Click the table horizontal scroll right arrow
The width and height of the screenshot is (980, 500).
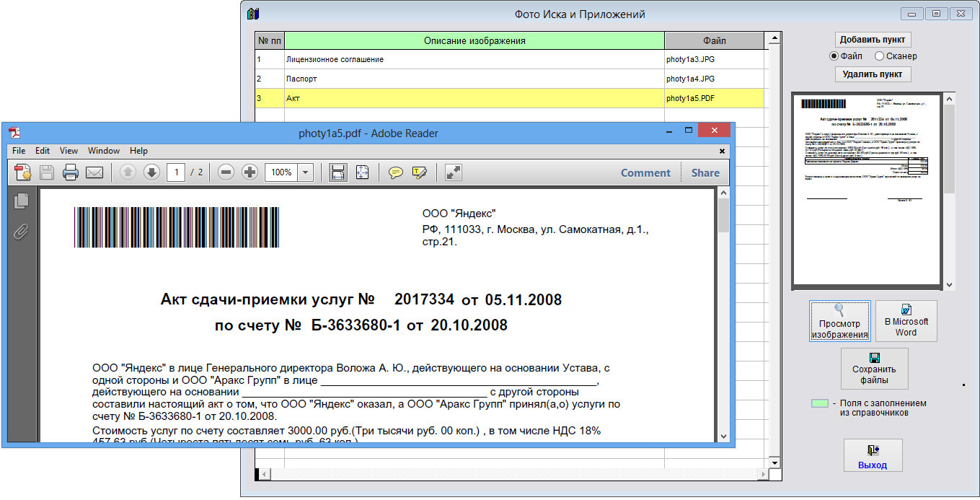point(762,474)
